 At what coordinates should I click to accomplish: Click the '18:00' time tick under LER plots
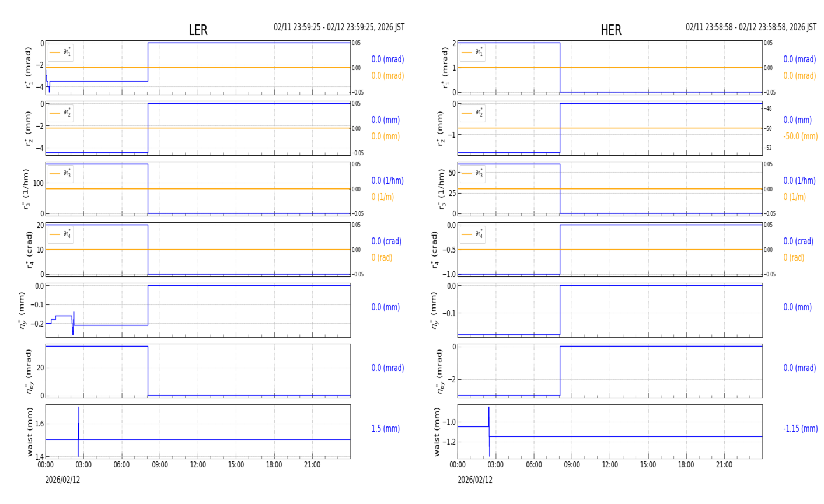[x=274, y=465]
